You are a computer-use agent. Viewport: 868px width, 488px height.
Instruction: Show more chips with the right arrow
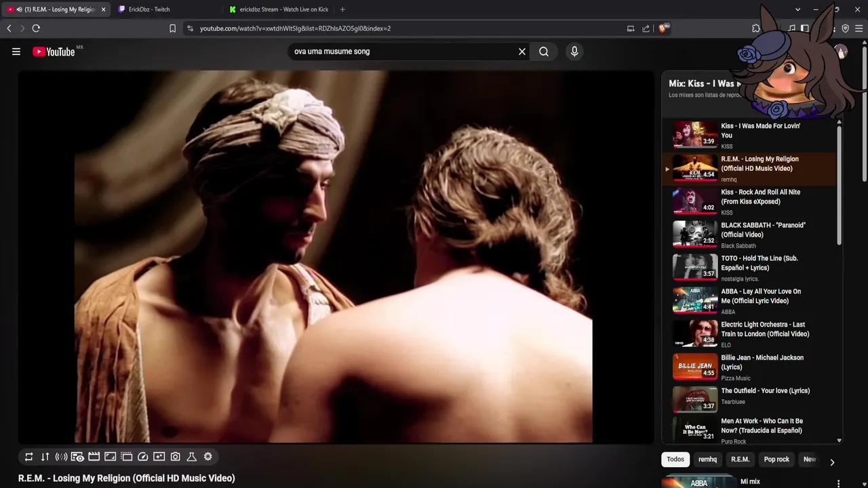pos(832,462)
